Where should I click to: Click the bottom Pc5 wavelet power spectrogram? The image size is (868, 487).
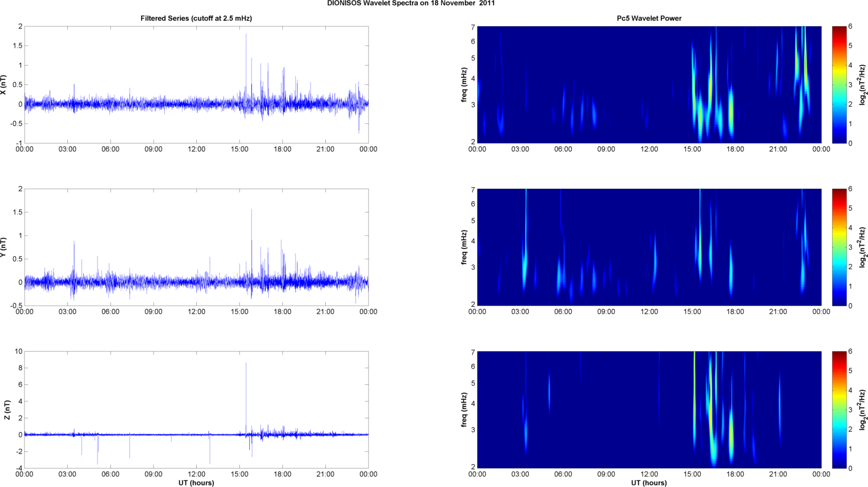[x=649, y=409]
